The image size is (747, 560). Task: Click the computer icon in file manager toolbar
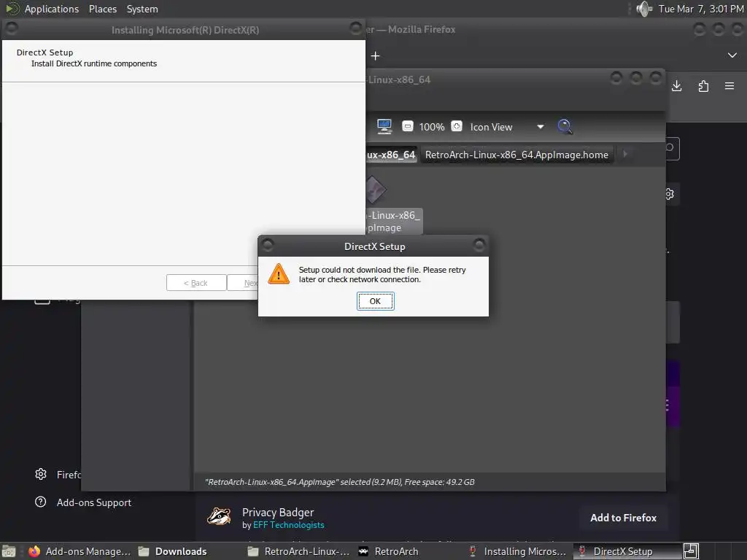pos(384,127)
